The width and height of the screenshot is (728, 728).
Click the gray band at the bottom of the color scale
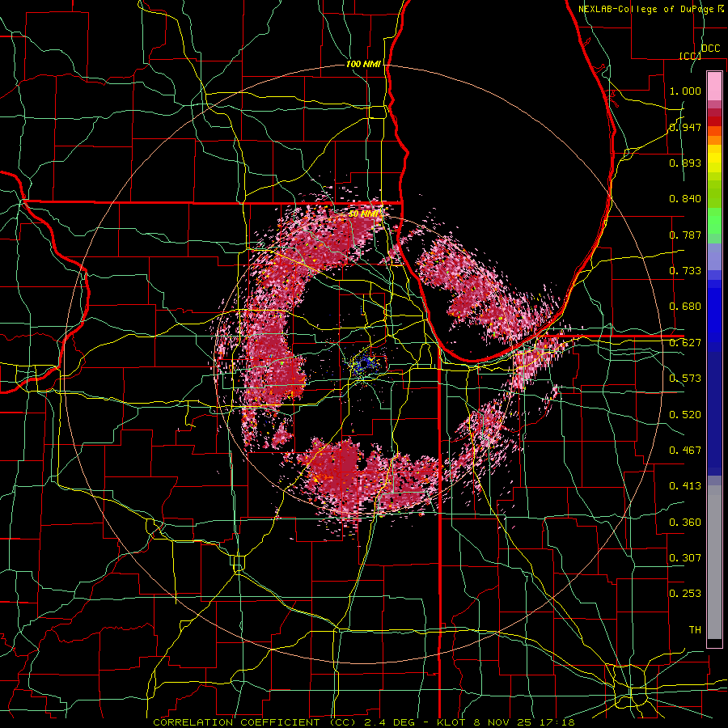click(x=714, y=562)
